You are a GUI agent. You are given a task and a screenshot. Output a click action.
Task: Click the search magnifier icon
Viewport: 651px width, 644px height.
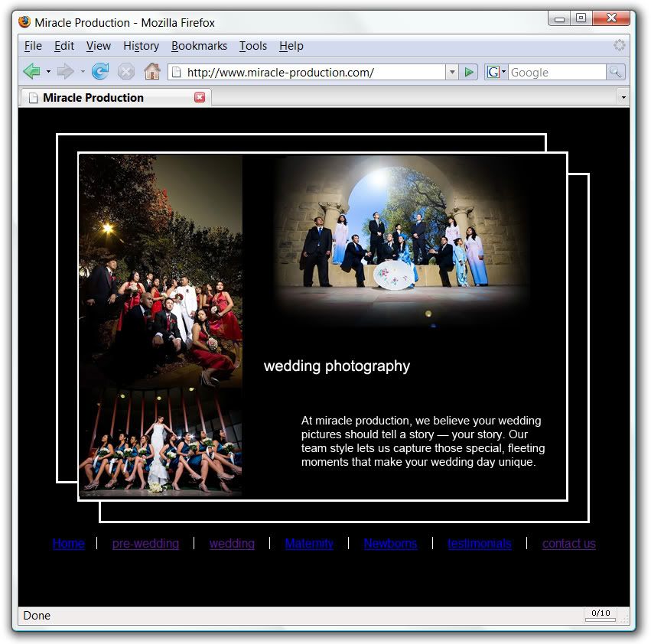[615, 72]
